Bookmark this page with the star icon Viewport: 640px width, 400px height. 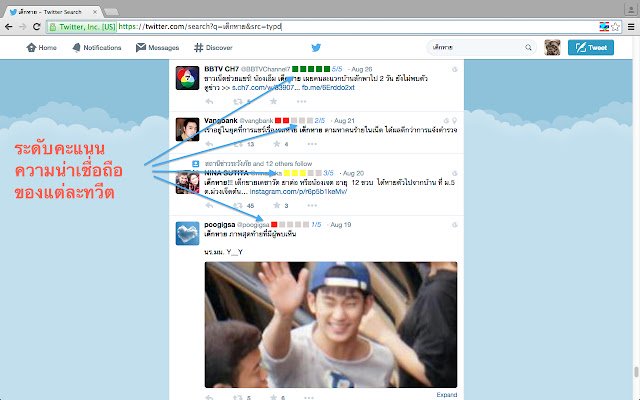pyautogui.click(x=616, y=27)
